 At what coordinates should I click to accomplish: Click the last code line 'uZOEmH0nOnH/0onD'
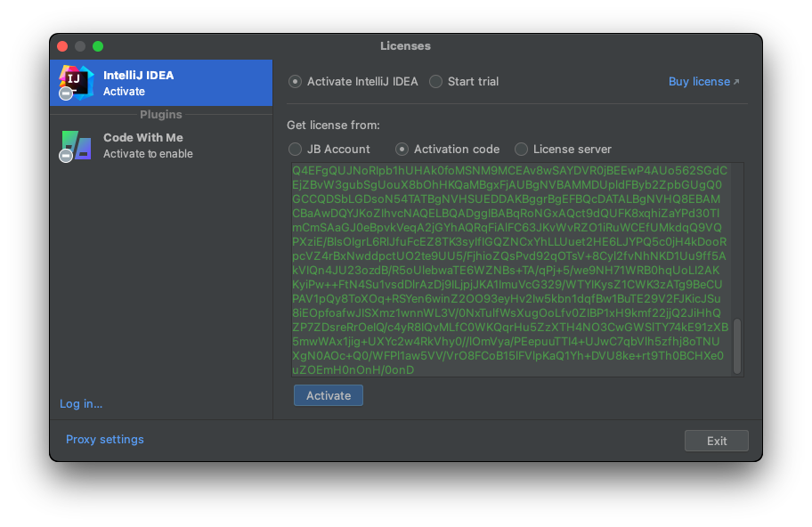pos(353,370)
